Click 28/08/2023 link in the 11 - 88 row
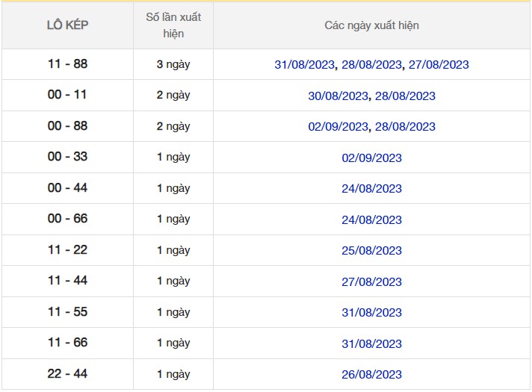 pos(371,65)
